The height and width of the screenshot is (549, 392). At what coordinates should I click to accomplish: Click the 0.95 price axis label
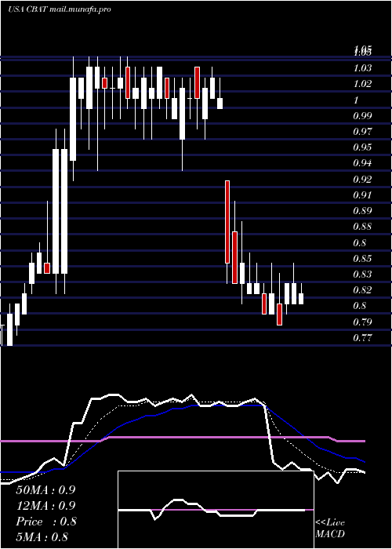click(362, 147)
